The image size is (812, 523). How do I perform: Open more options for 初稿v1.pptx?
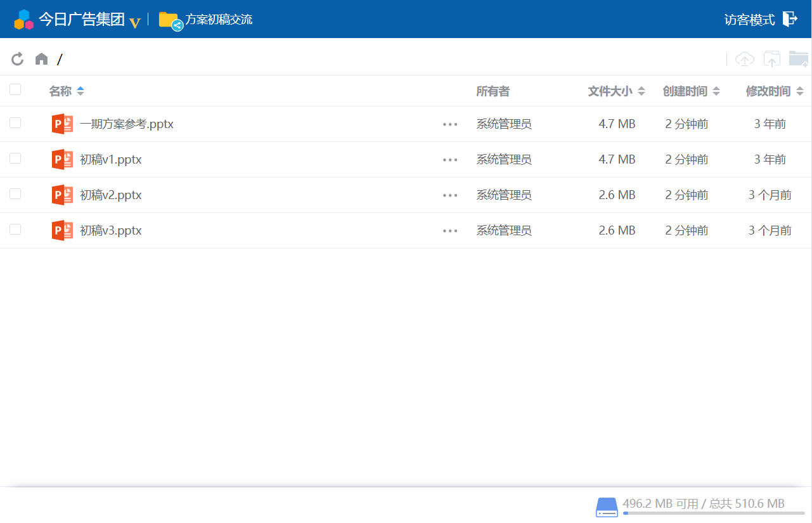pos(450,160)
